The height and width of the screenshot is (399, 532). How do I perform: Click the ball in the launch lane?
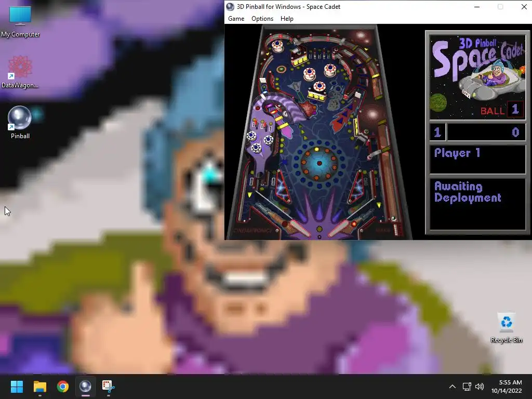pyautogui.click(x=394, y=218)
